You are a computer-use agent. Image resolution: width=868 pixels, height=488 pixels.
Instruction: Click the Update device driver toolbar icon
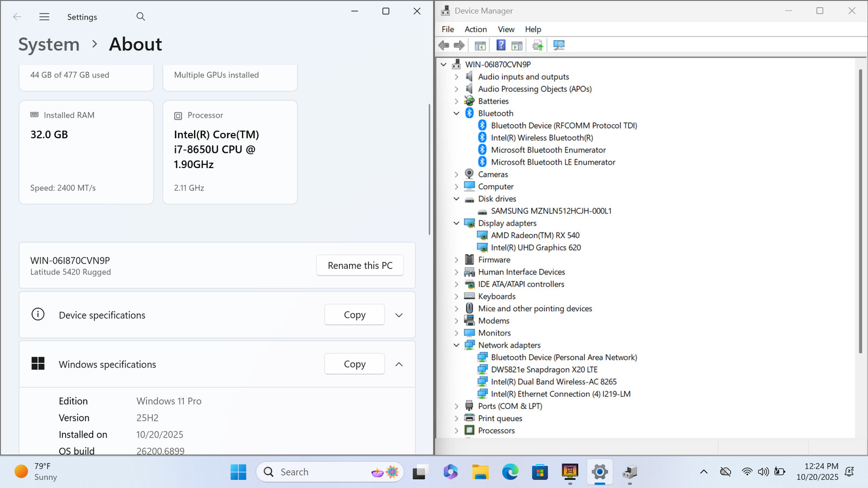538,46
